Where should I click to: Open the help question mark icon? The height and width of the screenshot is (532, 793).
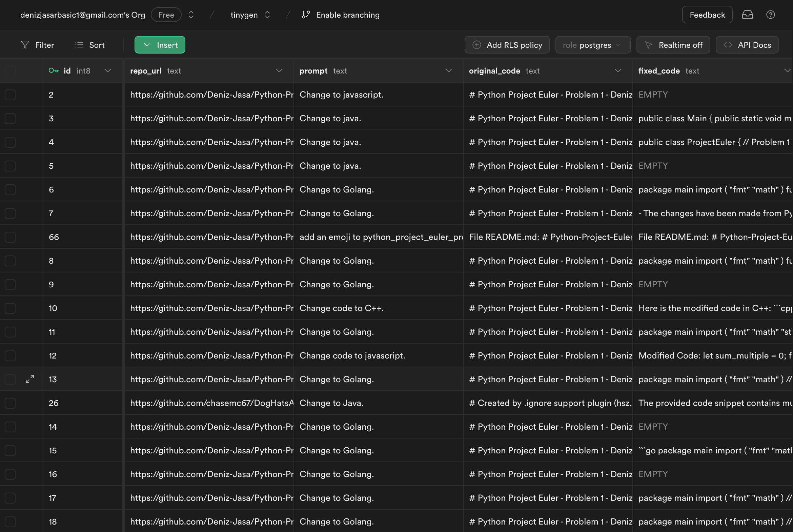coord(770,15)
